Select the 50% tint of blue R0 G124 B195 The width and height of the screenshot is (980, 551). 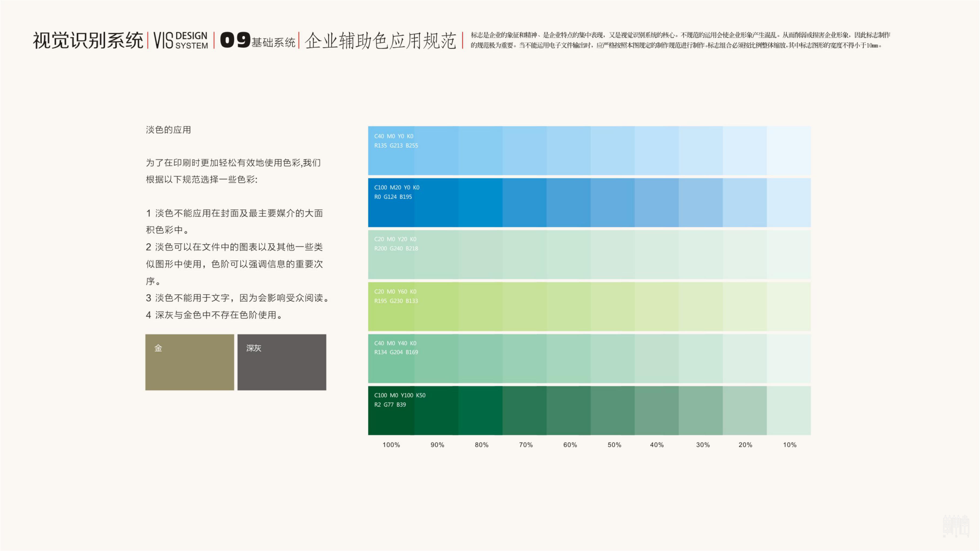tap(612, 202)
